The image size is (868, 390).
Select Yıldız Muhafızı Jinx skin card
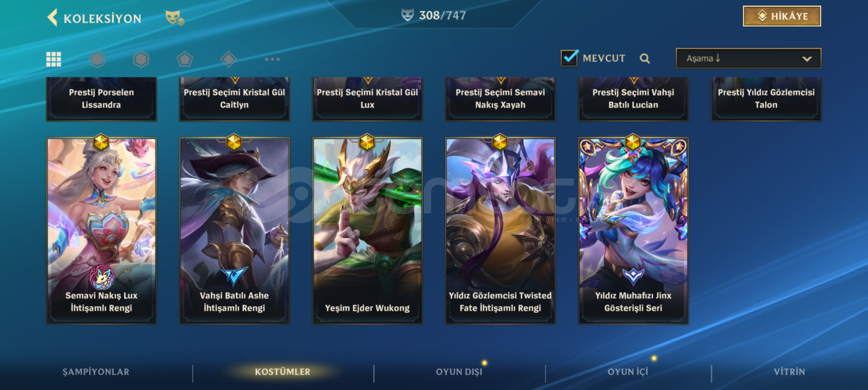[633, 230]
